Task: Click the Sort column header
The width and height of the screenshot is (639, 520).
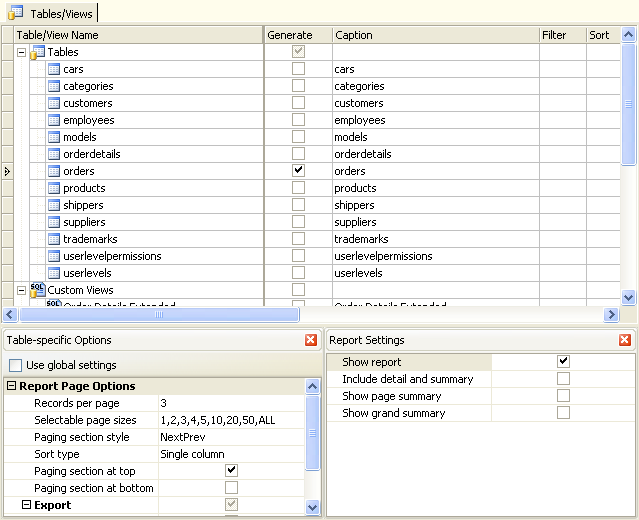Action: coord(604,35)
